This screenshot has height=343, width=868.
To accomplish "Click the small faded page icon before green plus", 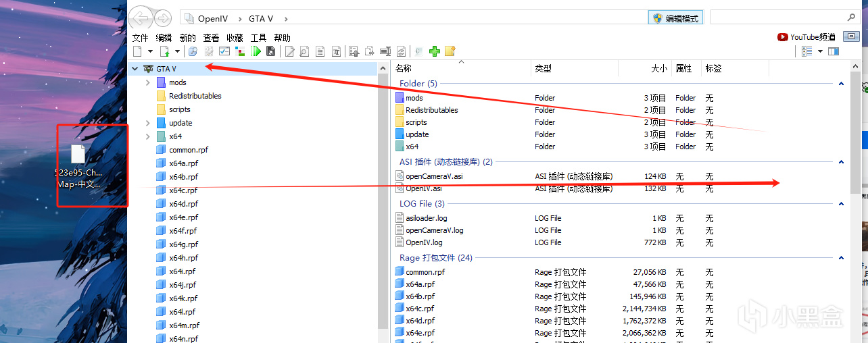I will [x=418, y=51].
